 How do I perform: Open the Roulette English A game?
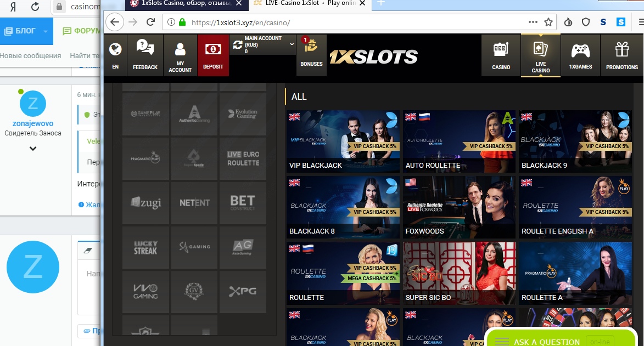coord(575,207)
